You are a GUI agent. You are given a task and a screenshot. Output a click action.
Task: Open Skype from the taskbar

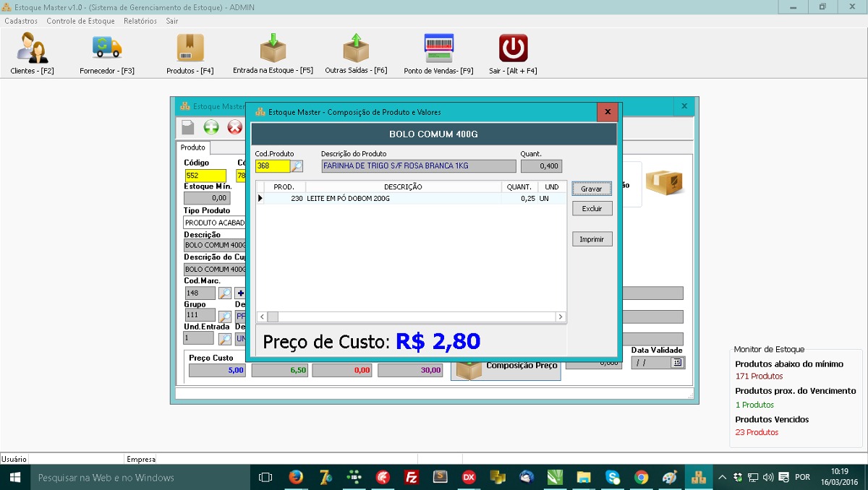tap(613, 477)
